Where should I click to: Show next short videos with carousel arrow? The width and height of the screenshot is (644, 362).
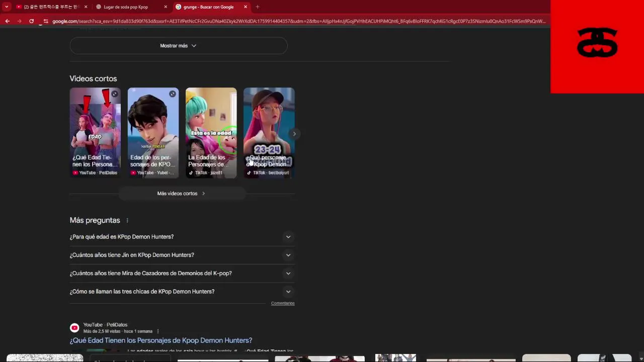click(294, 134)
